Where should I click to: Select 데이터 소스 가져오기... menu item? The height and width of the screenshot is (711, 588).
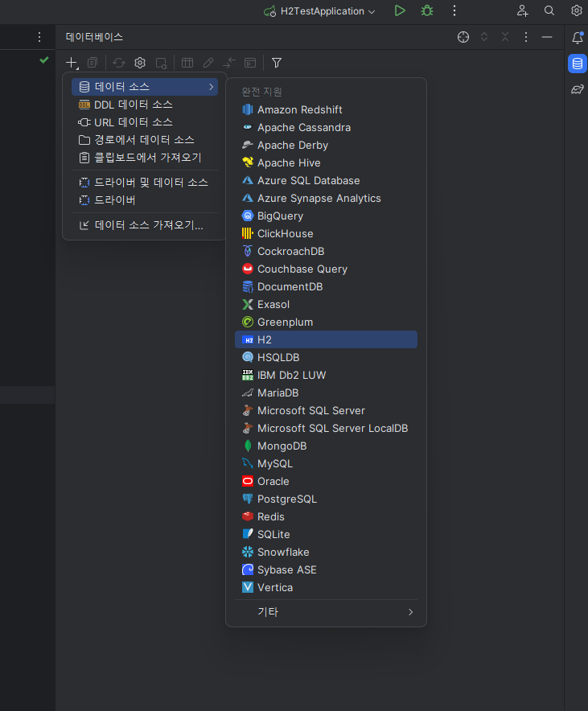click(x=145, y=225)
